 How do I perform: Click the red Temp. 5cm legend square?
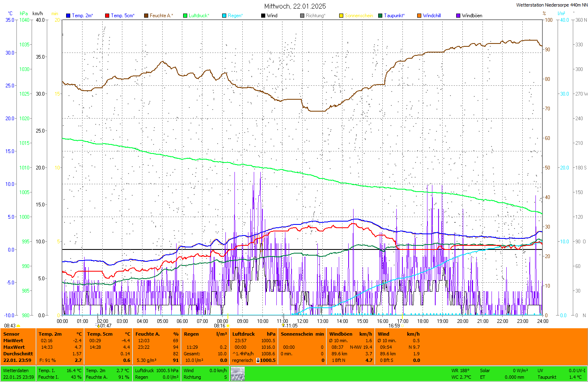[107, 16]
